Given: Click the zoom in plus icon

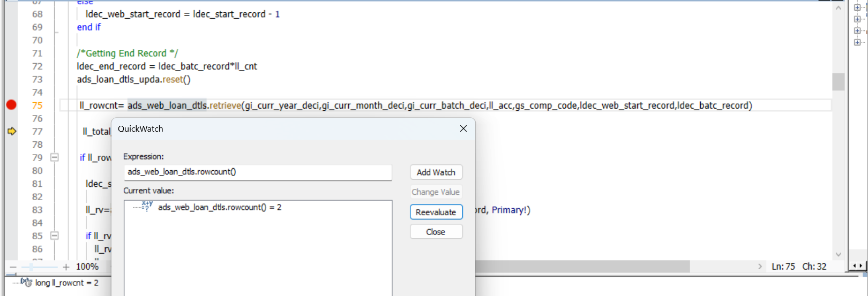Looking at the screenshot, I should (x=66, y=267).
